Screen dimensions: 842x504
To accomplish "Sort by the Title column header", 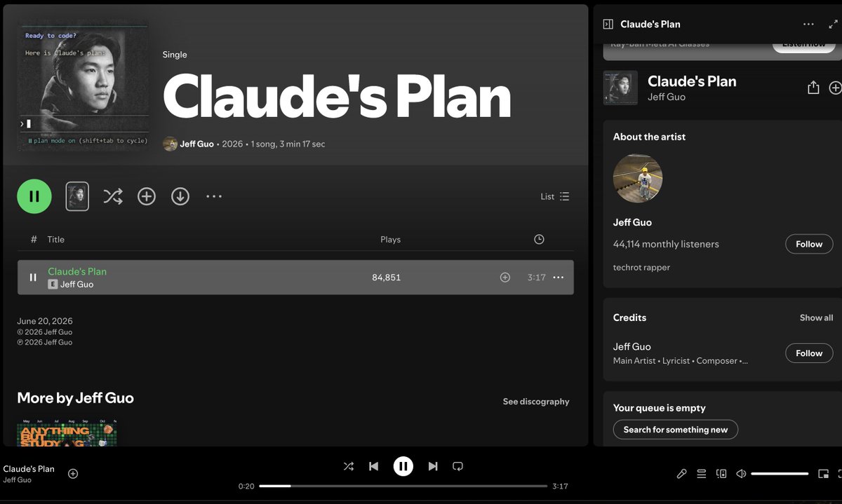I will [x=55, y=240].
